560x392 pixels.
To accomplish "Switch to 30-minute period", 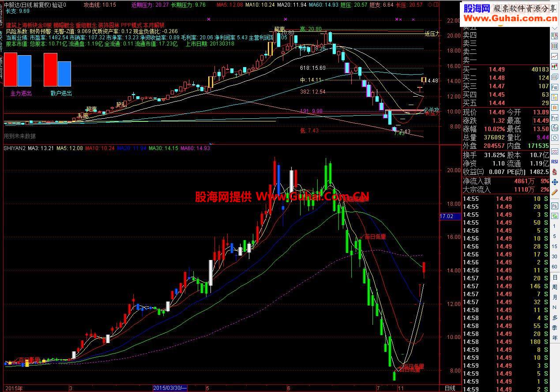I will (x=555, y=256).
